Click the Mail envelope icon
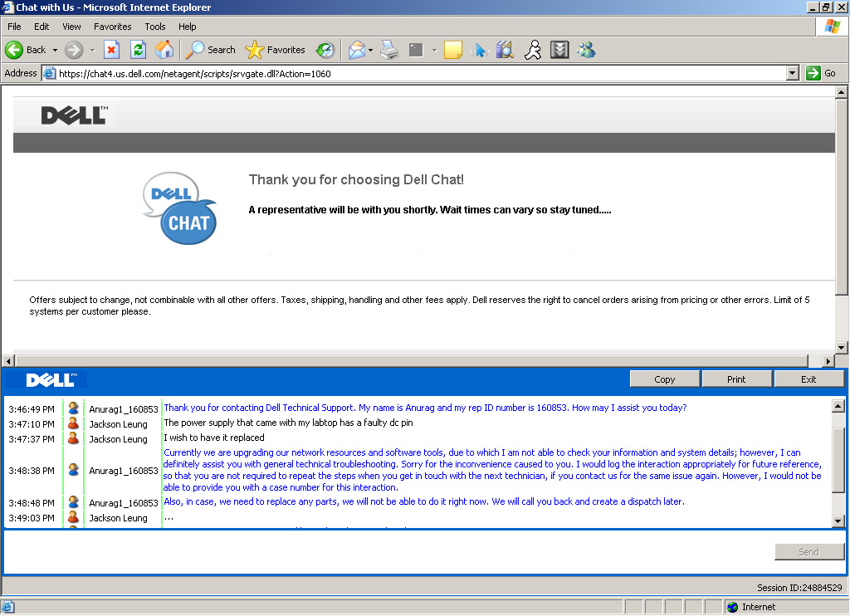Viewport: 850px width, 616px height. [357, 50]
